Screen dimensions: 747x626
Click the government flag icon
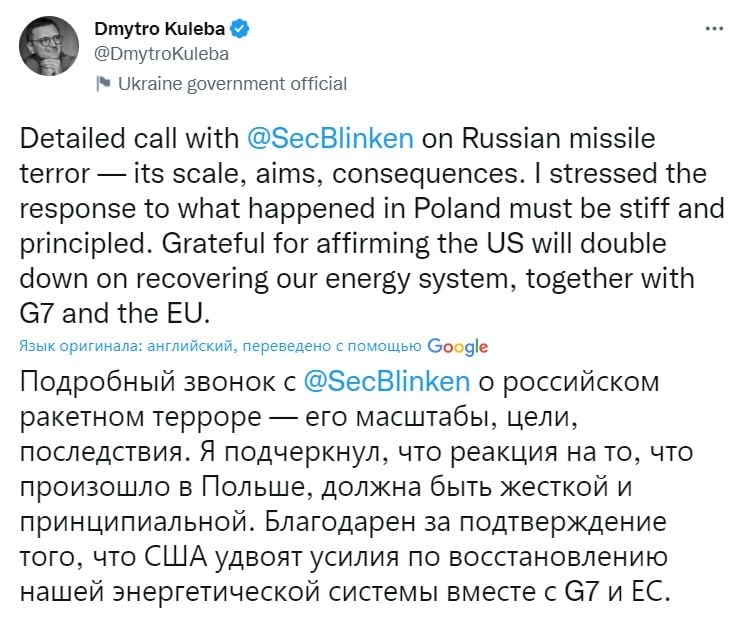(103, 83)
